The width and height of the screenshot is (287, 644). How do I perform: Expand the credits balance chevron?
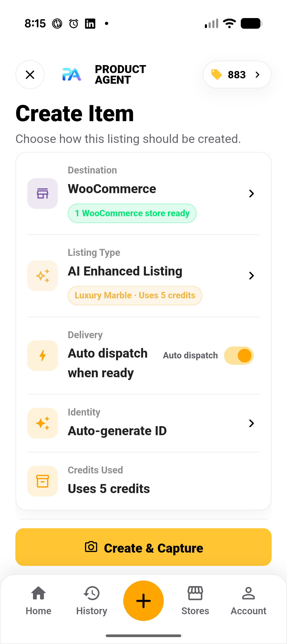257,75
